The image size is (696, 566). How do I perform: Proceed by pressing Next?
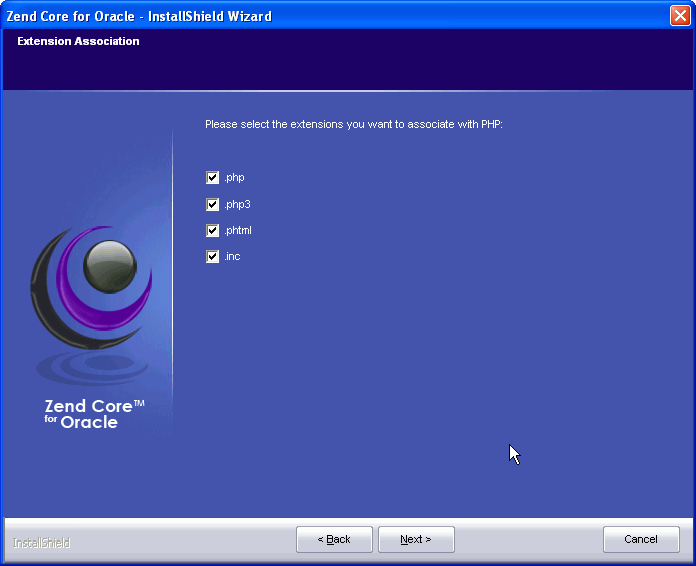click(x=416, y=539)
